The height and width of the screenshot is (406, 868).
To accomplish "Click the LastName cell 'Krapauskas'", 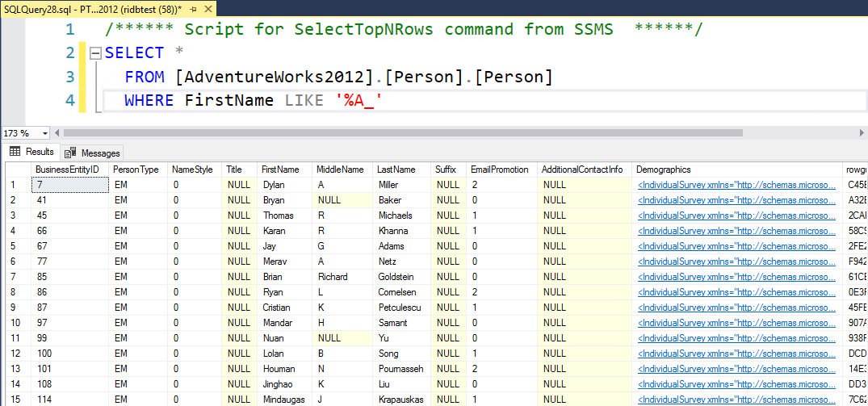I will 402,400.
